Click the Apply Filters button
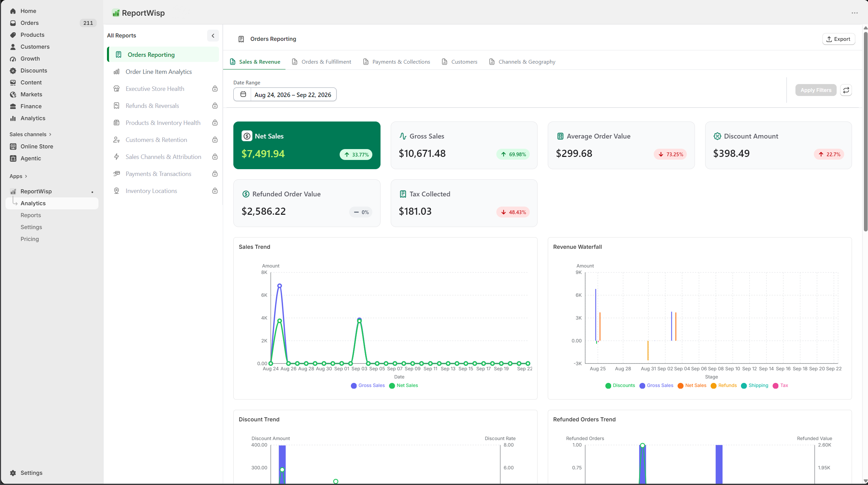 [x=816, y=90]
